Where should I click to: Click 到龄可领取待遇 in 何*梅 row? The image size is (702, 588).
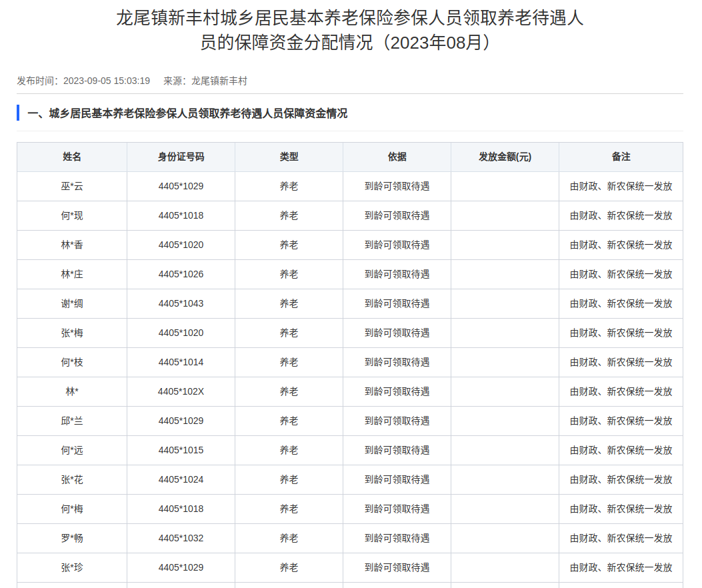397,509
